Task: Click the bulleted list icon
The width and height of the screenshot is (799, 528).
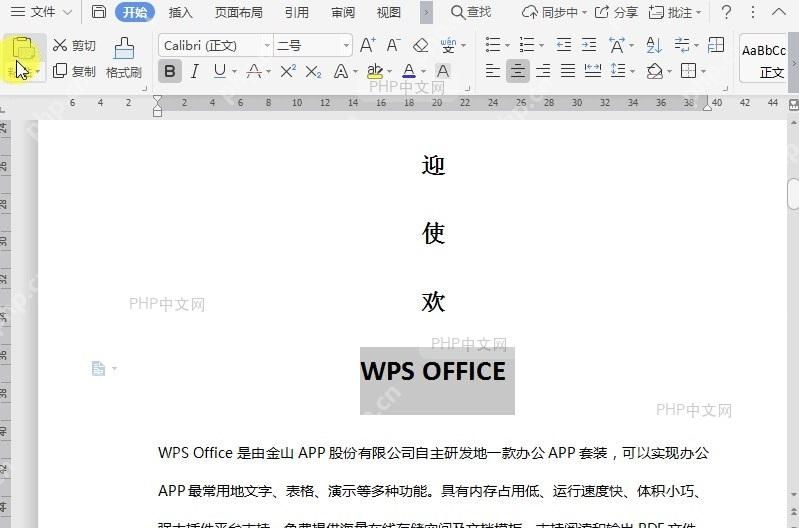Action: point(493,45)
